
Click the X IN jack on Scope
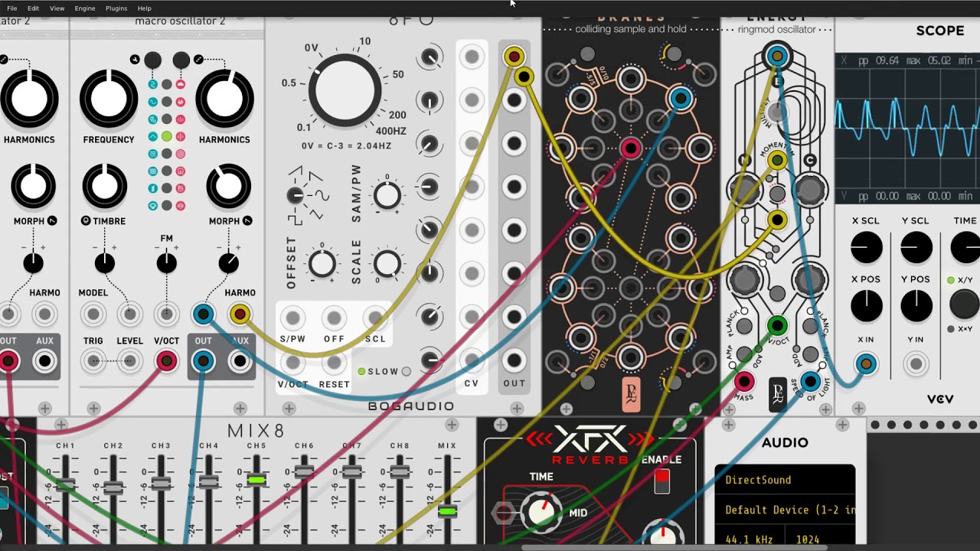point(866,364)
